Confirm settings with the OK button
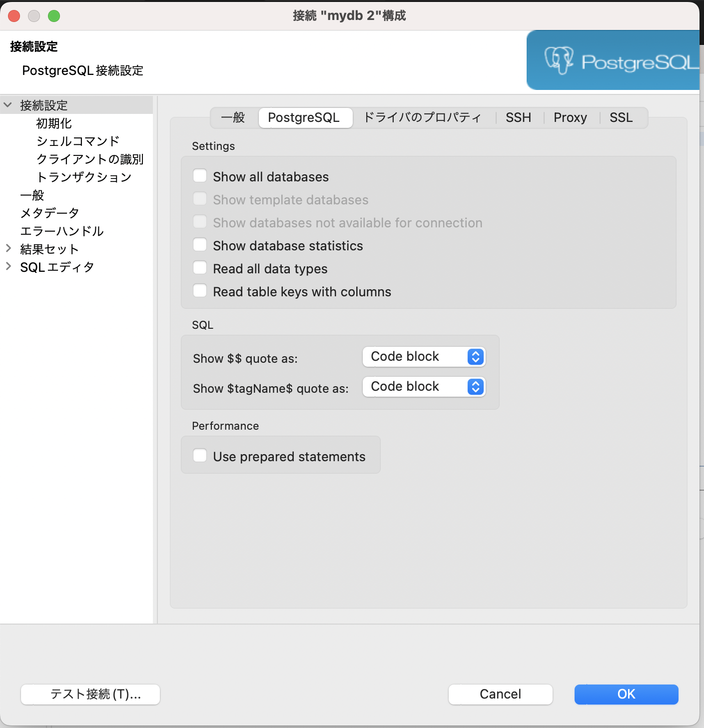 point(626,694)
